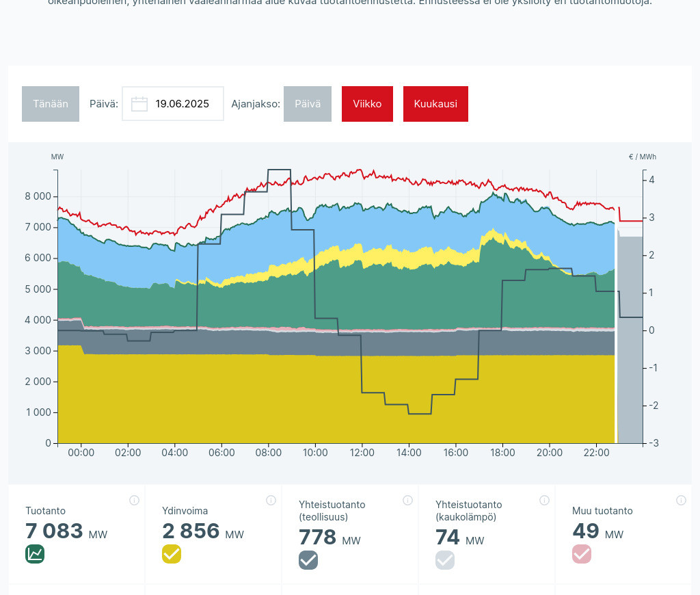700x595 pixels.
Task: Switch to the Kuukausi view
Action: (x=435, y=104)
